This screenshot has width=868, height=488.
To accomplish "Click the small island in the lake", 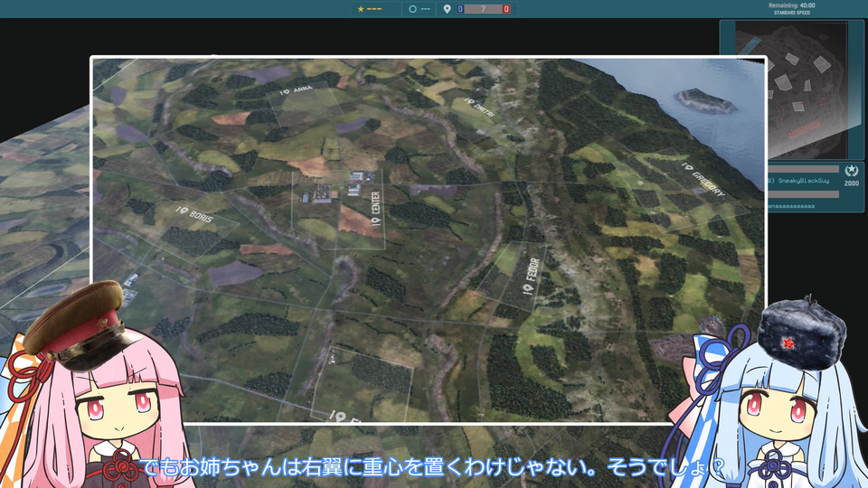I will [x=704, y=101].
